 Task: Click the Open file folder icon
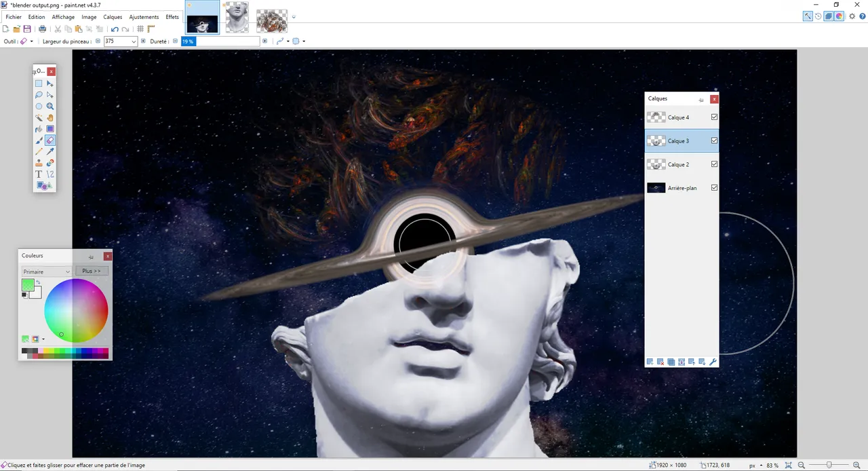tap(16, 29)
